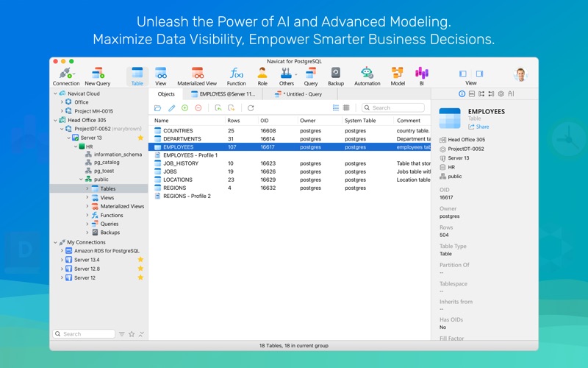Image resolution: width=588 pixels, height=368 pixels.
Task: Select the JOB_HISTORY table row
Action: point(290,163)
